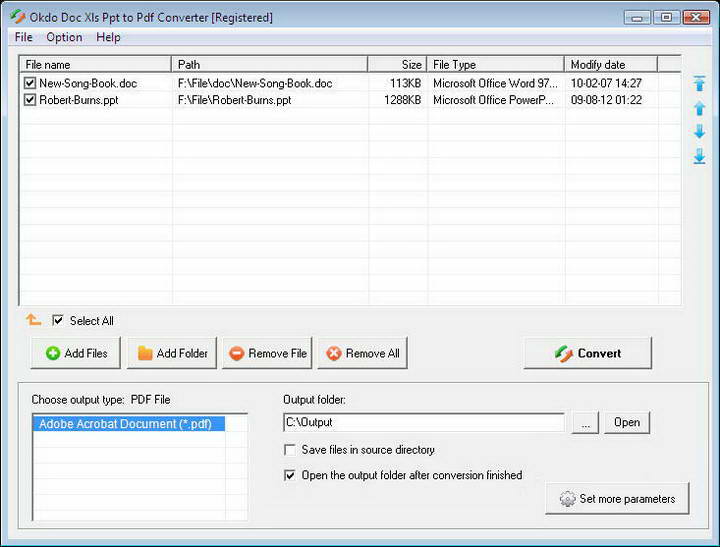The height and width of the screenshot is (547, 720).
Task: Disable Open the output folder after conversion
Action: pyautogui.click(x=290, y=475)
